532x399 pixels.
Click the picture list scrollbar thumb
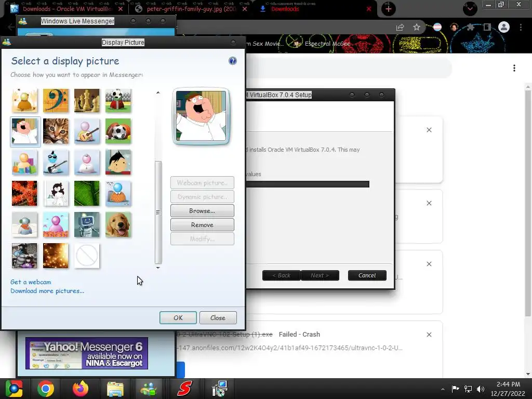click(158, 212)
